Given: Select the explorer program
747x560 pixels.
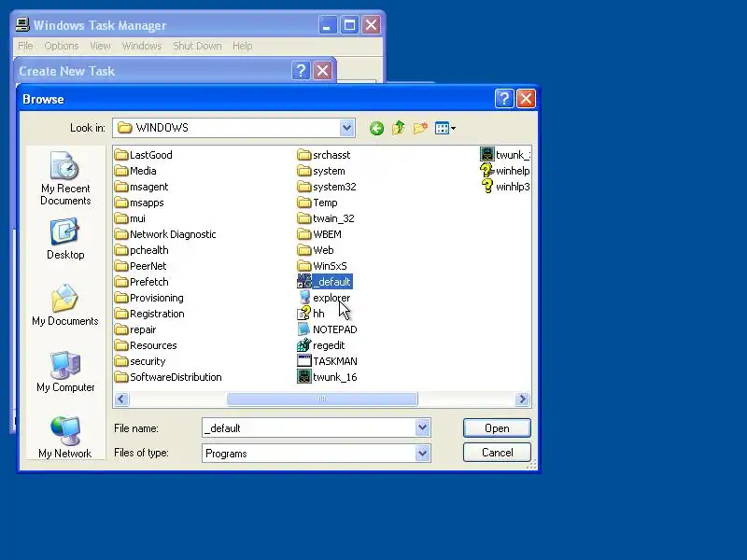Looking at the screenshot, I should pyautogui.click(x=324, y=298).
